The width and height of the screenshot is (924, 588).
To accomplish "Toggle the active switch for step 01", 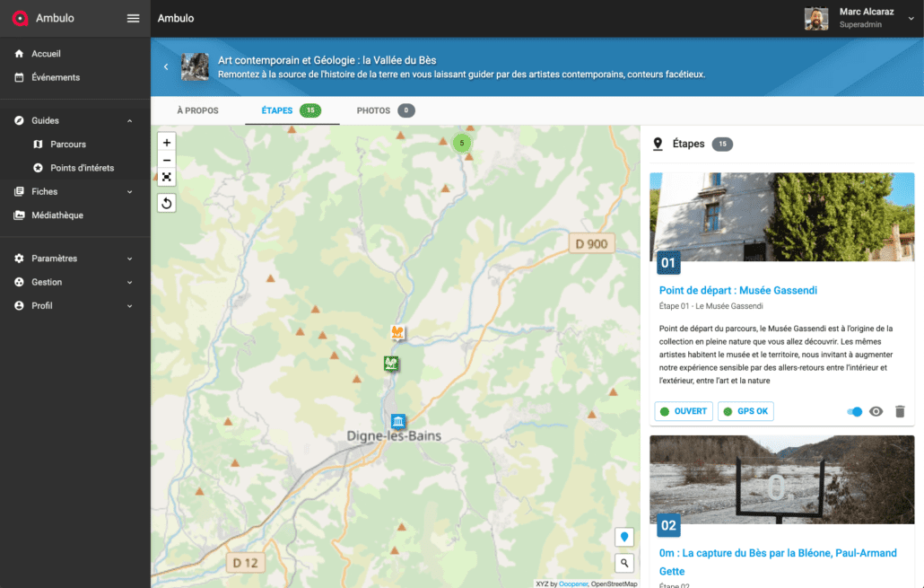I will [854, 412].
